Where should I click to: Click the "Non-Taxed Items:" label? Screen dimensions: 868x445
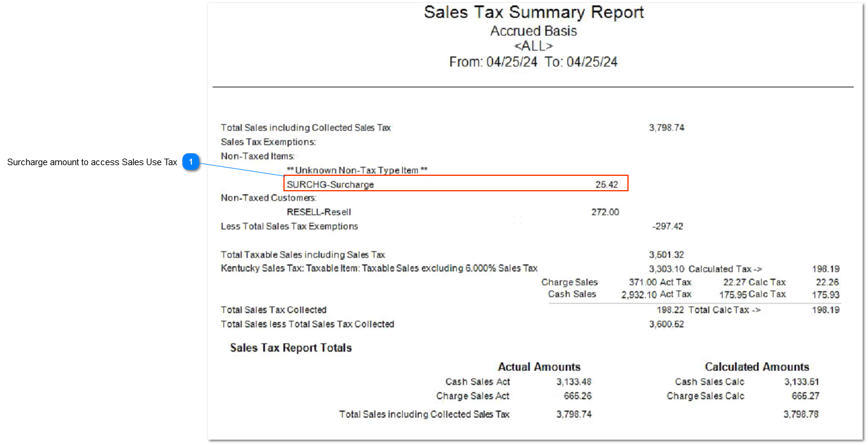(x=258, y=156)
